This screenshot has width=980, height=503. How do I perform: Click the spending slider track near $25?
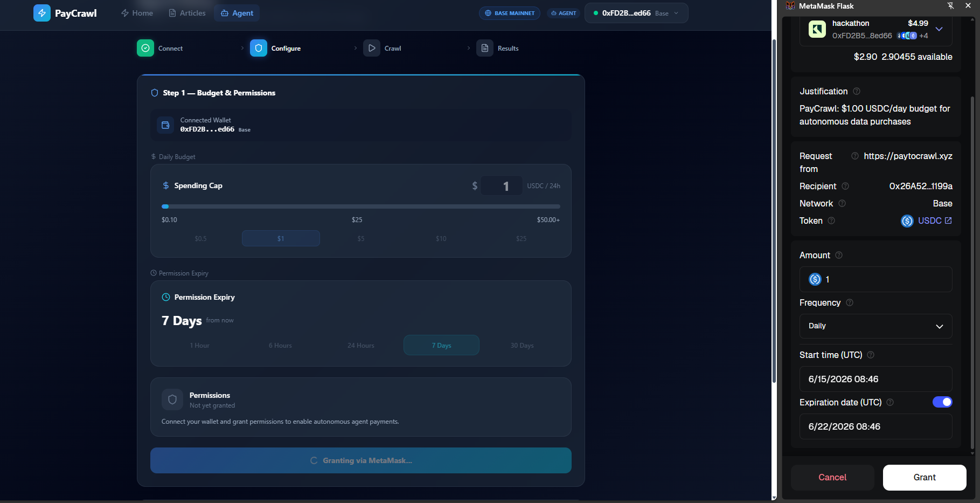[357, 206]
